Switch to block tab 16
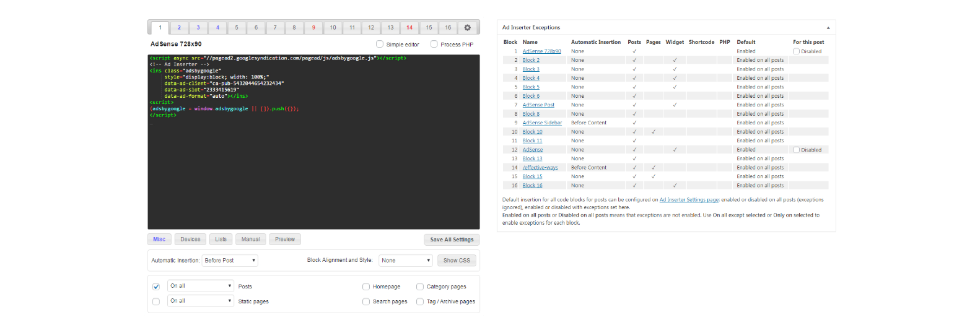This screenshot has width=980, height=333. click(x=448, y=28)
